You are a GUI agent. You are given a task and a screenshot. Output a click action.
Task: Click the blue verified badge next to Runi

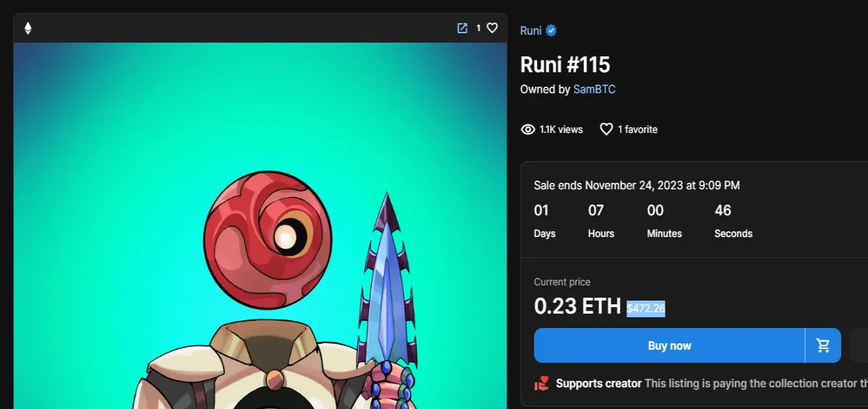point(551,30)
